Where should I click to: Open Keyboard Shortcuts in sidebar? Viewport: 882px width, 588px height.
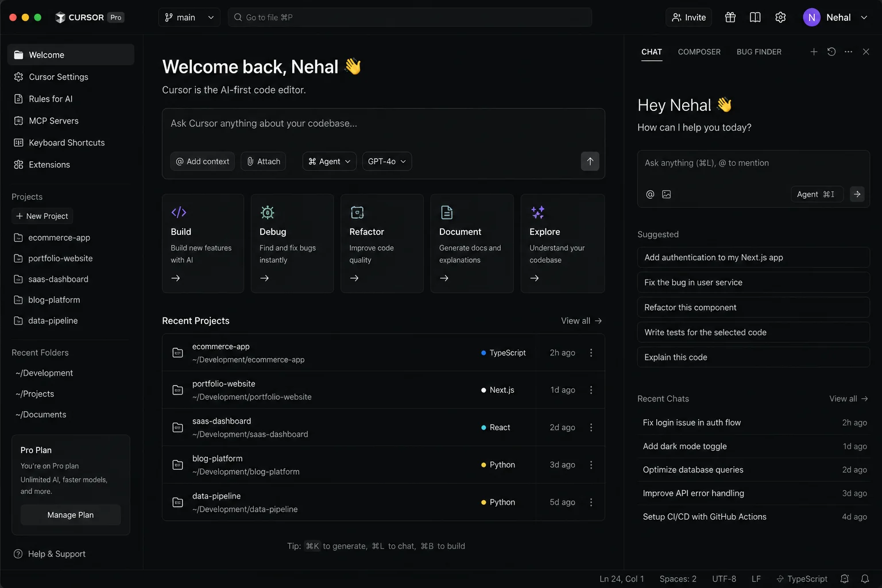[x=71, y=142]
